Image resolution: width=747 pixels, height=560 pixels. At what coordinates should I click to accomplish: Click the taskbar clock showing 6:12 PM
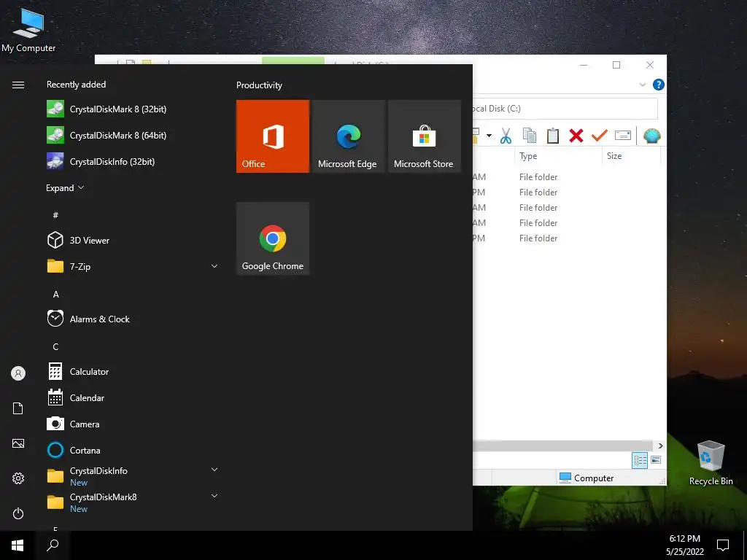point(684,545)
